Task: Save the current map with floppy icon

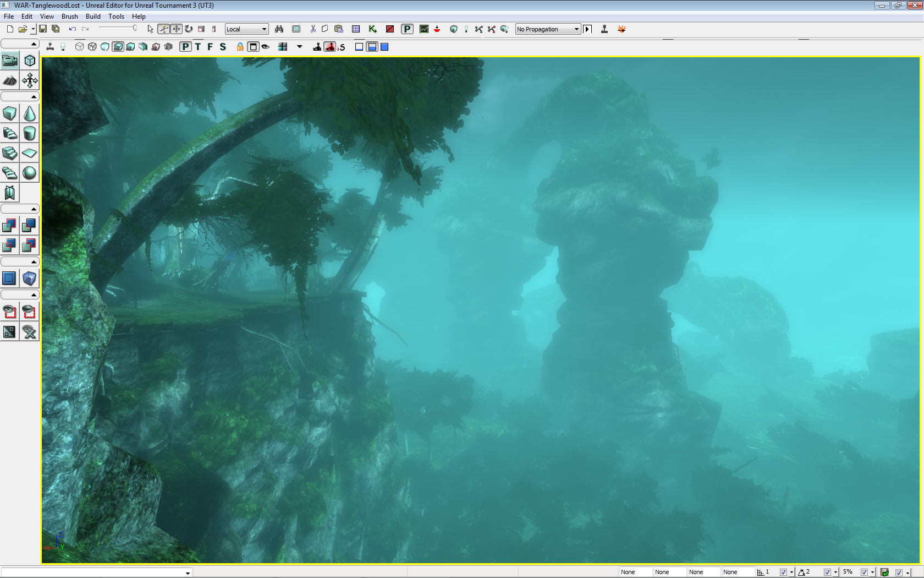Action: tap(43, 29)
